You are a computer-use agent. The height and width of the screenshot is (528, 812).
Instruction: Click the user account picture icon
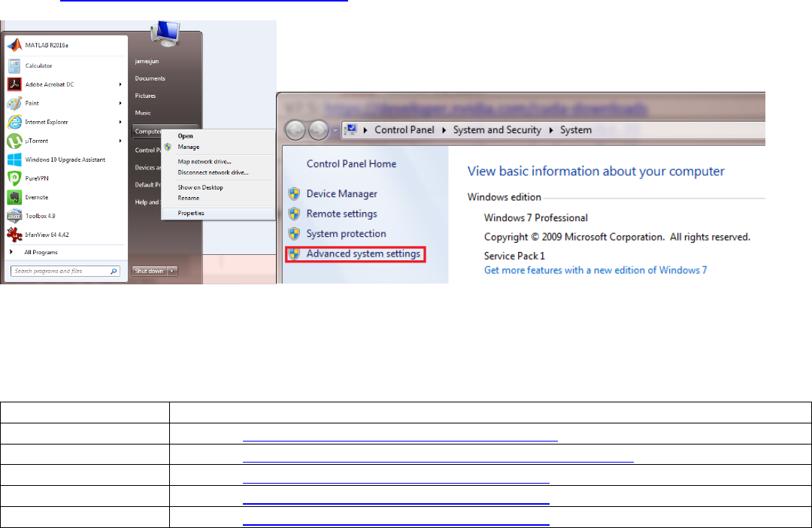165,33
